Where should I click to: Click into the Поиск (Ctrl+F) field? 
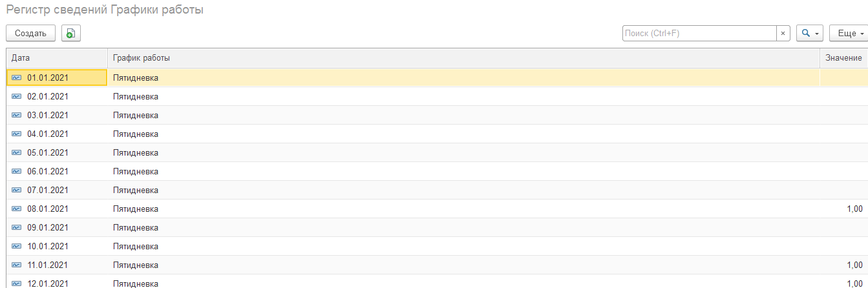[x=699, y=34]
